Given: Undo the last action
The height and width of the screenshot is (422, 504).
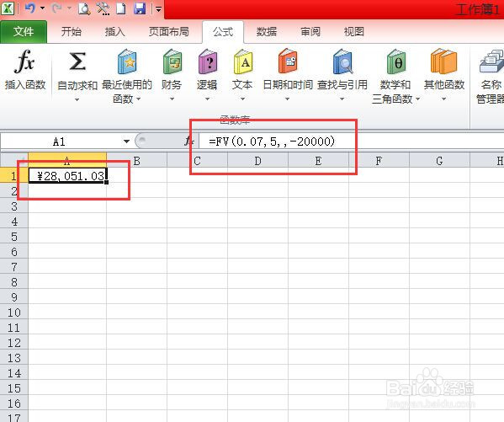Looking at the screenshot, I should (x=30, y=8).
